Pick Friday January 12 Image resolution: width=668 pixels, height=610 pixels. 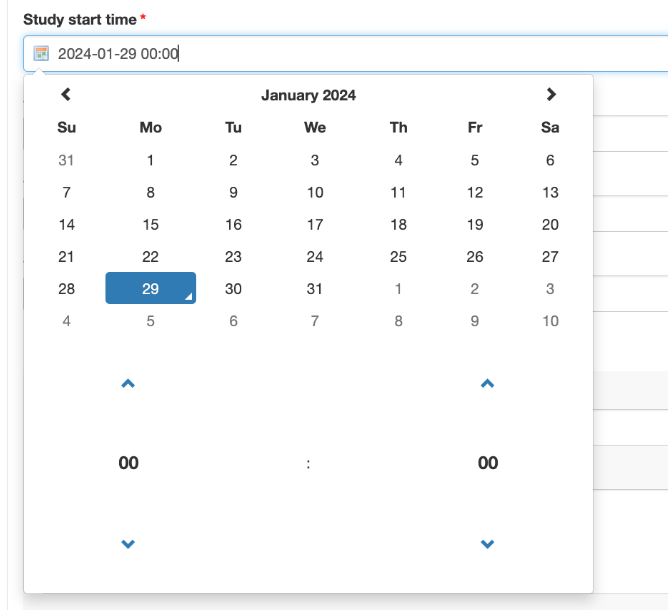pos(475,193)
